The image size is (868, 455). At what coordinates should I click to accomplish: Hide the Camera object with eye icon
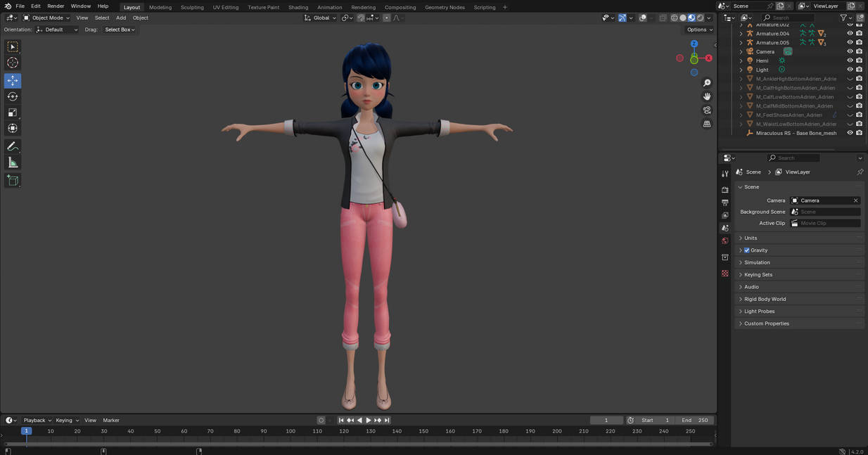[x=850, y=51]
